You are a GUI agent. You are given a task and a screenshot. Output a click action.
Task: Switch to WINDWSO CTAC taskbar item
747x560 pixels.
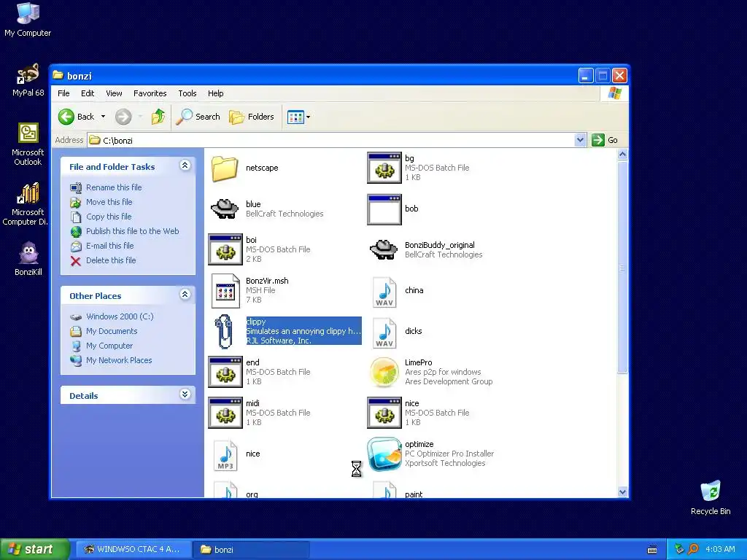[x=133, y=550]
